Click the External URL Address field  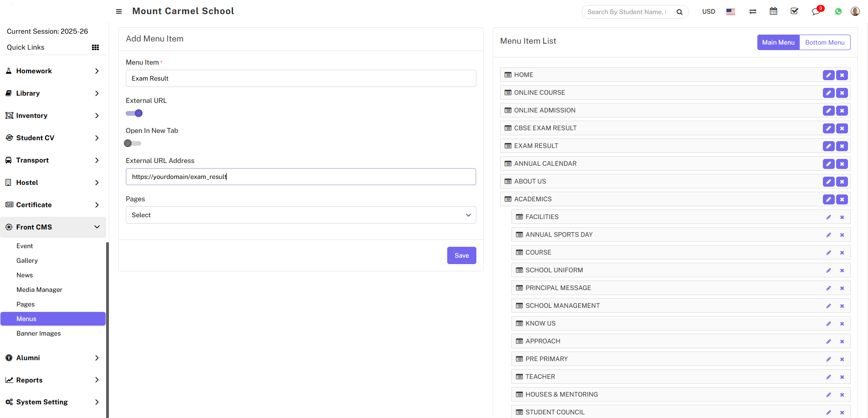pyautogui.click(x=301, y=177)
